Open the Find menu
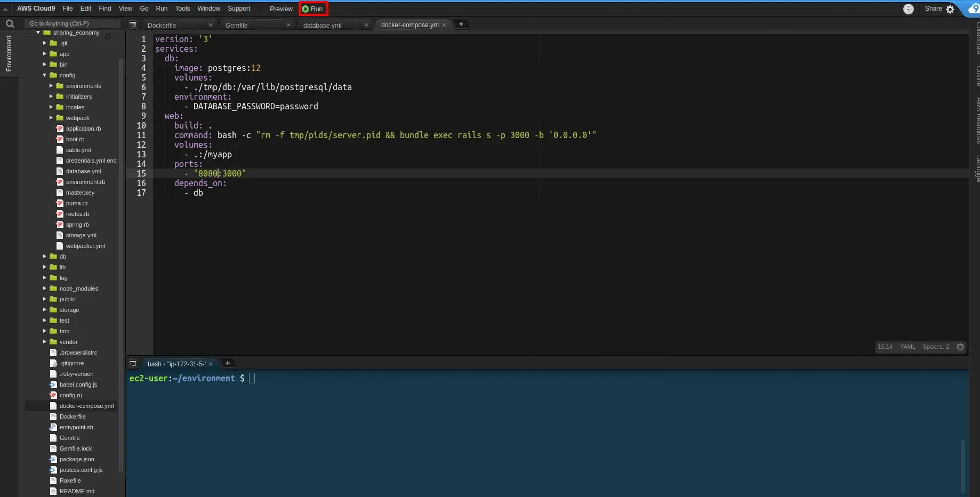The image size is (980, 497). click(x=105, y=9)
